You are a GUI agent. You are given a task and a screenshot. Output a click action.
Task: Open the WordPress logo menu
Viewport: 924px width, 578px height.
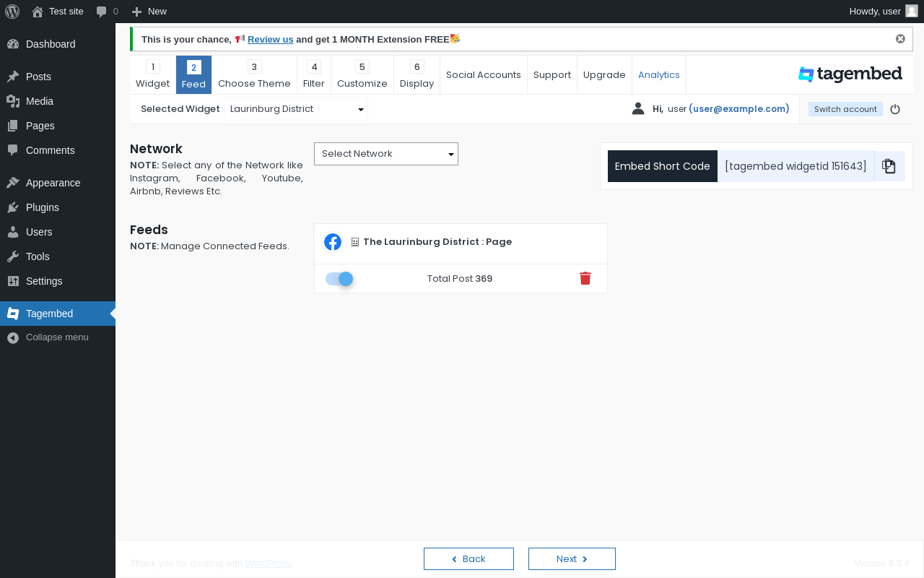(12, 11)
